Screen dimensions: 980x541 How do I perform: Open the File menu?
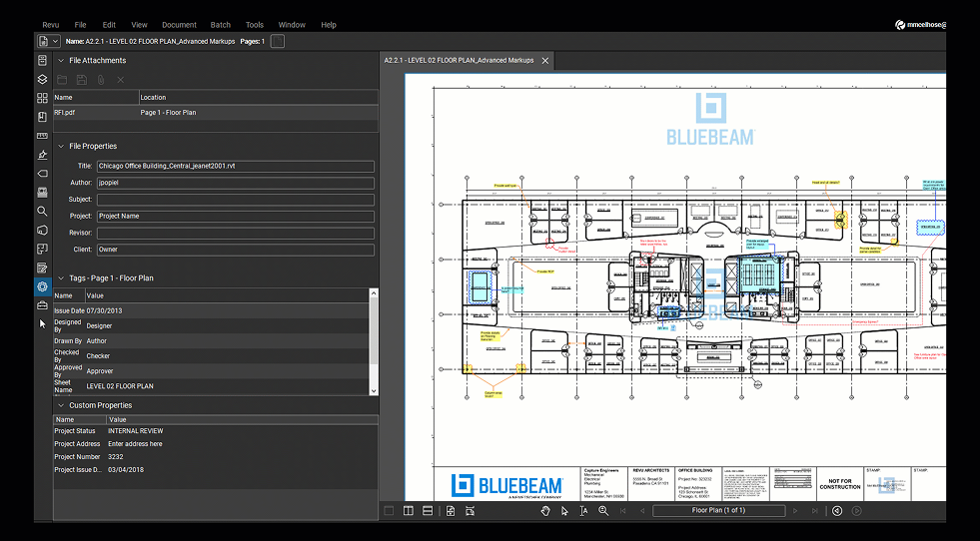[x=81, y=25]
